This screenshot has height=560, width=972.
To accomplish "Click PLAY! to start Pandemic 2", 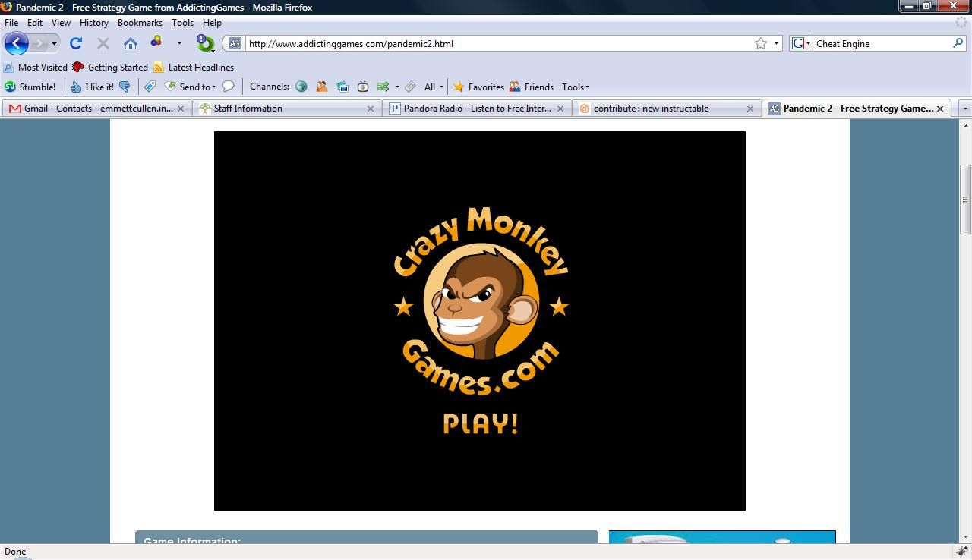I will coord(479,424).
